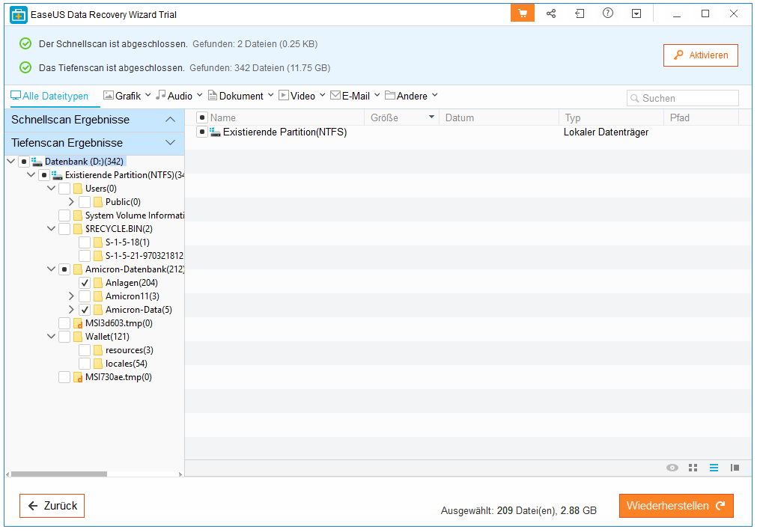Check the Amicron11(3) checkbox
This screenshot has height=532, width=757.
tap(85, 296)
